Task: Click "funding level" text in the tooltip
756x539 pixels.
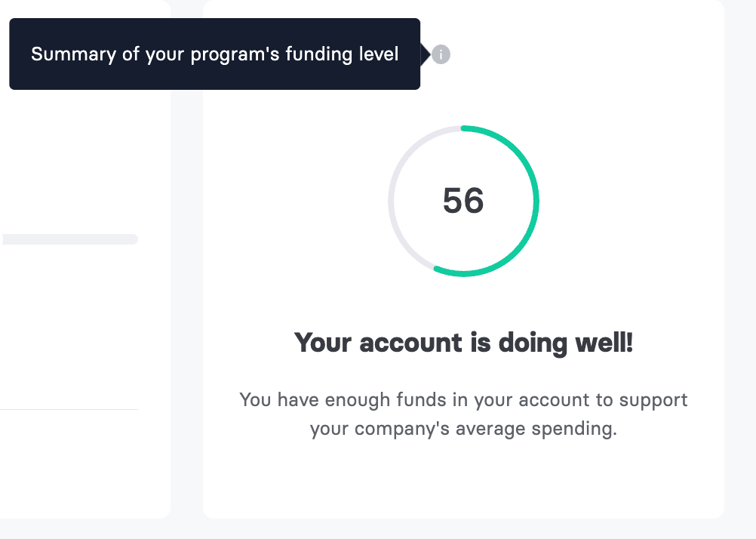Action: pos(342,54)
